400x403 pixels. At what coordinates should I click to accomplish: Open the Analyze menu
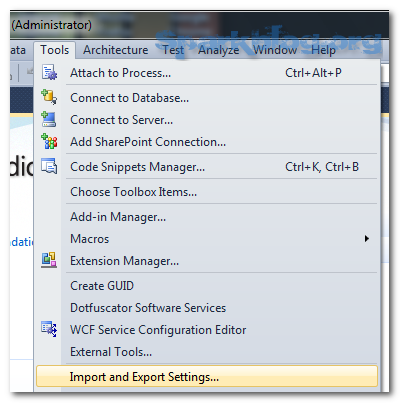point(219,50)
